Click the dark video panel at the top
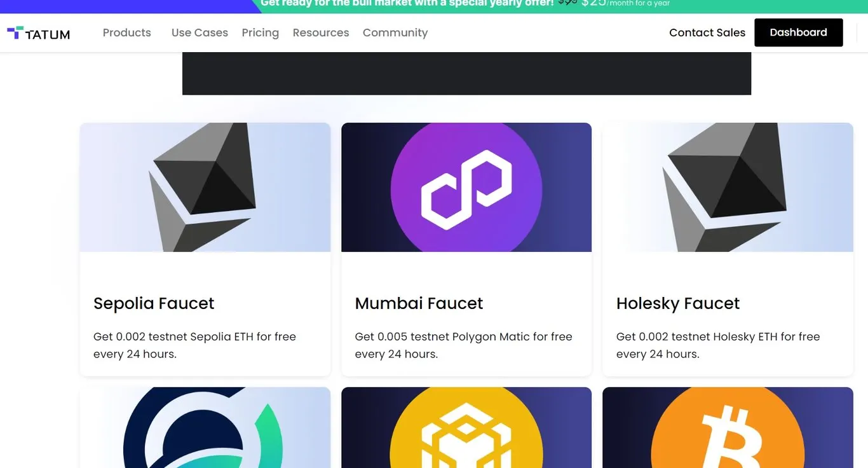 [466, 74]
